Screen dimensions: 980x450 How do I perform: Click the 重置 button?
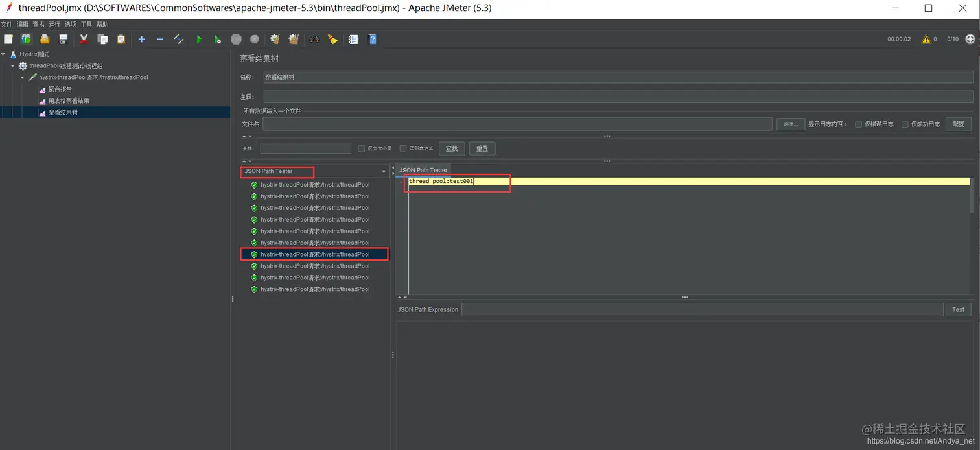tap(482, 148)
